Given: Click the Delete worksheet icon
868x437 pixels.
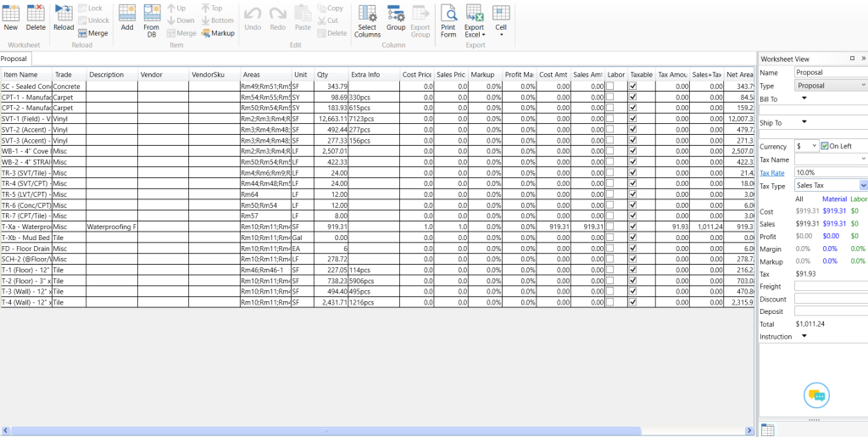Looking at the screenshot, I should tap(36, 17).
